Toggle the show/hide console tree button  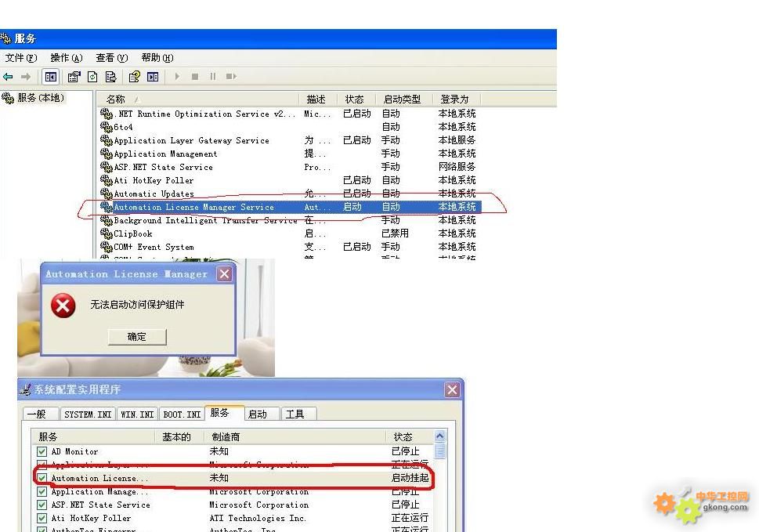coord(50,77)
